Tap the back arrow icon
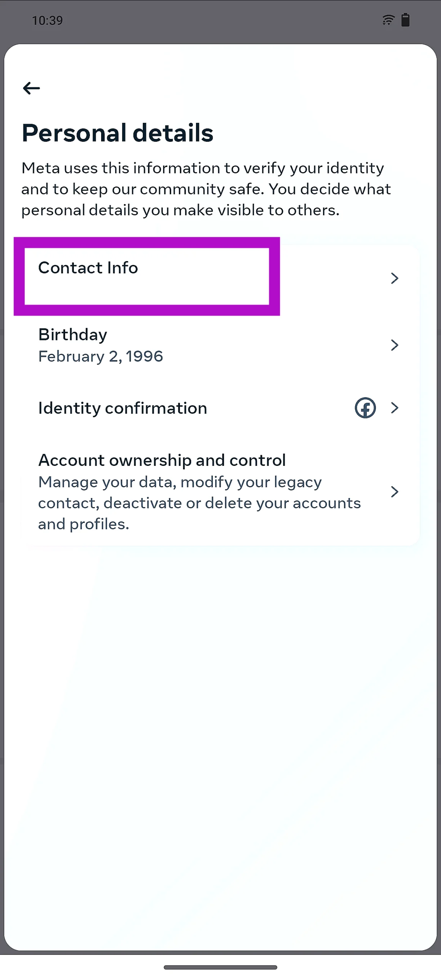 click(31, 88)
